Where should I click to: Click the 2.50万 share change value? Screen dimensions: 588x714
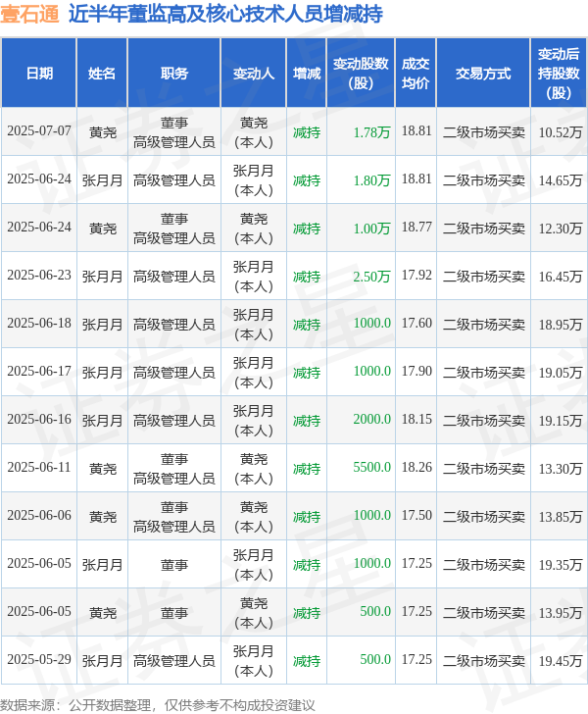coord(371,277)
